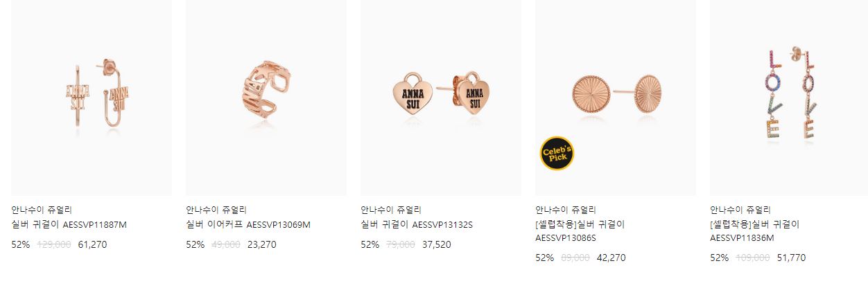Image resolution: width=868 pixels, height=288 pixels.
Task: Open the round sunburst stud earrings image
Action: pos(616,98)
